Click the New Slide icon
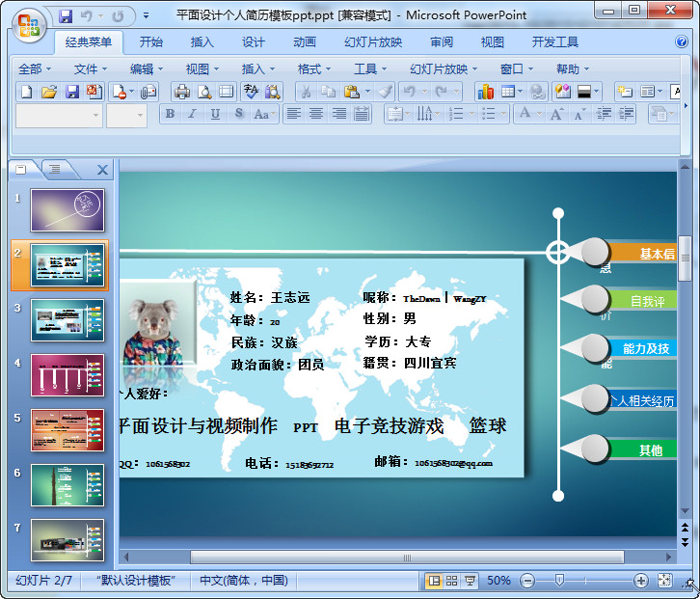 click(624, 92)
